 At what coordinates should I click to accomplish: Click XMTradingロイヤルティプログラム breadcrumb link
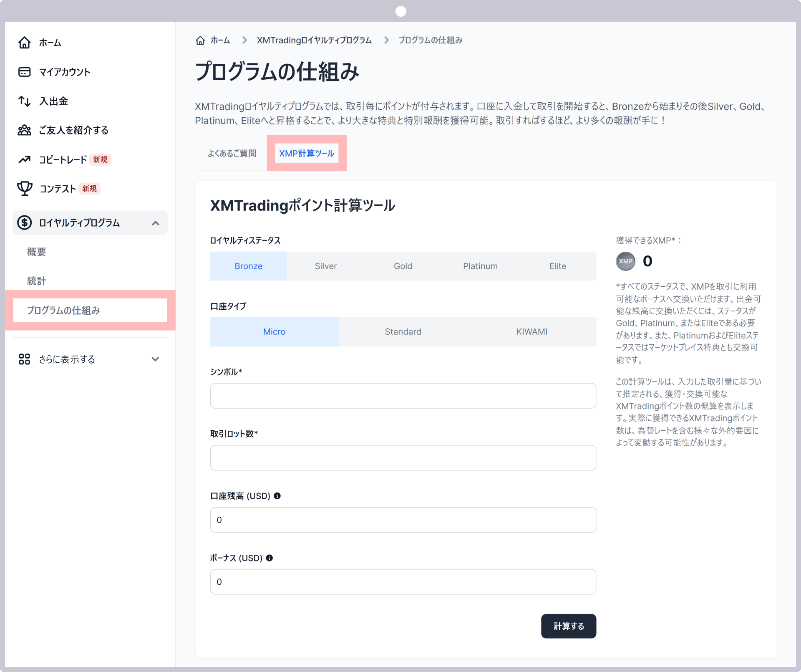[x=314, y=40]
